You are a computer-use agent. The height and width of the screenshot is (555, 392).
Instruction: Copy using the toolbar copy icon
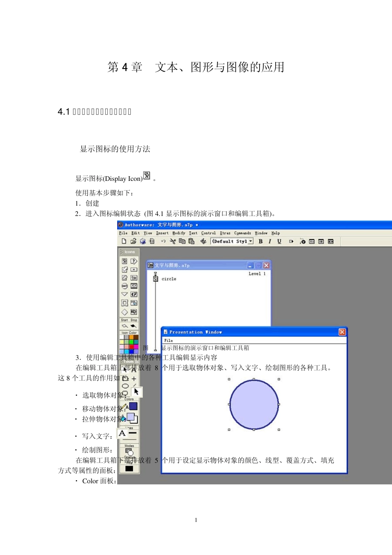pos(182,241)
